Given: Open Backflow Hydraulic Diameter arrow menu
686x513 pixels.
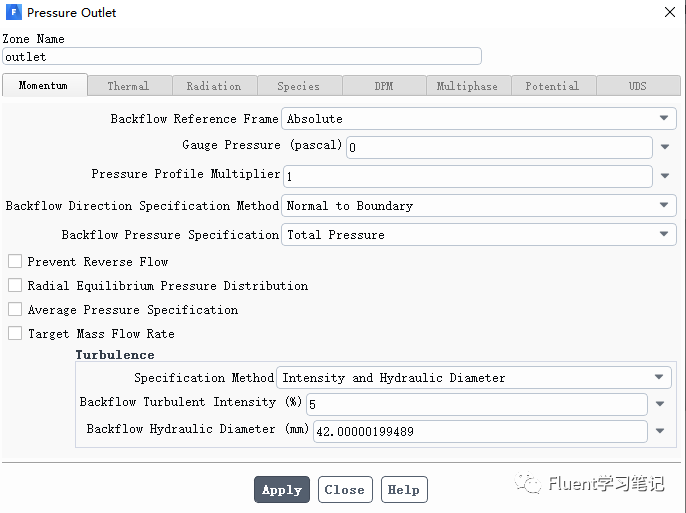Looking at the screenshot, I should pyautogui.click(x=660, y=431).
